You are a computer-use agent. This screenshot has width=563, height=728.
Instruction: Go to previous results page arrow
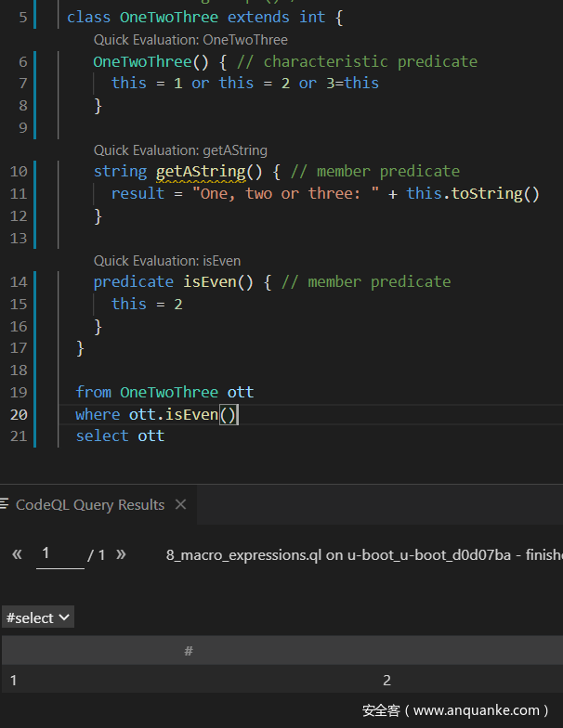[x=17, y=554]
